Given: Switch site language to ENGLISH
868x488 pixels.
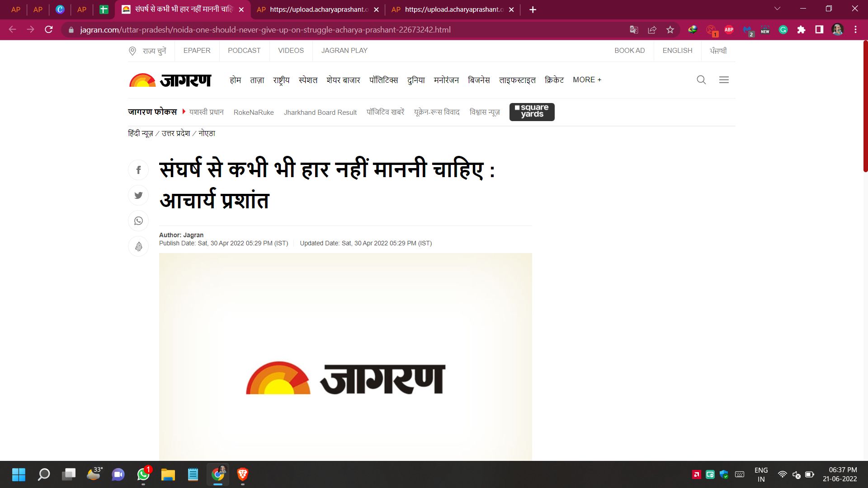Looking at the screenshot, I should [x=677, y=51].
